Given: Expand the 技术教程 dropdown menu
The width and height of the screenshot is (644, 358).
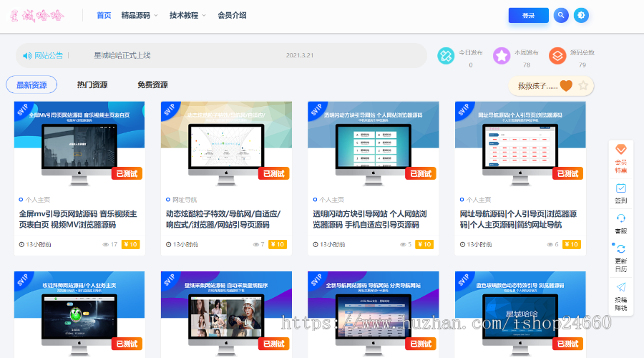Looking at the screenshot, I should [x=187, y=15].
